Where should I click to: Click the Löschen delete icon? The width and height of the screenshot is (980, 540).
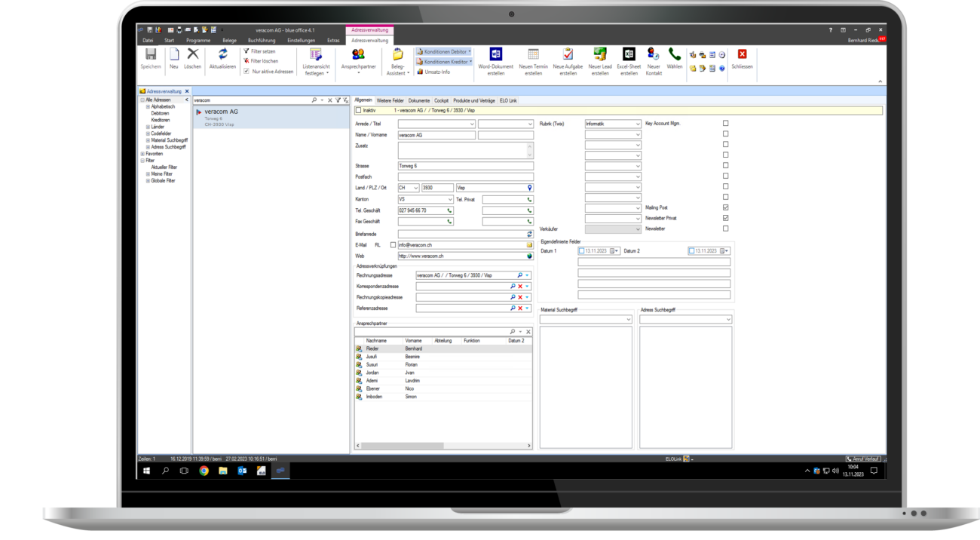(x=193, y=54)
